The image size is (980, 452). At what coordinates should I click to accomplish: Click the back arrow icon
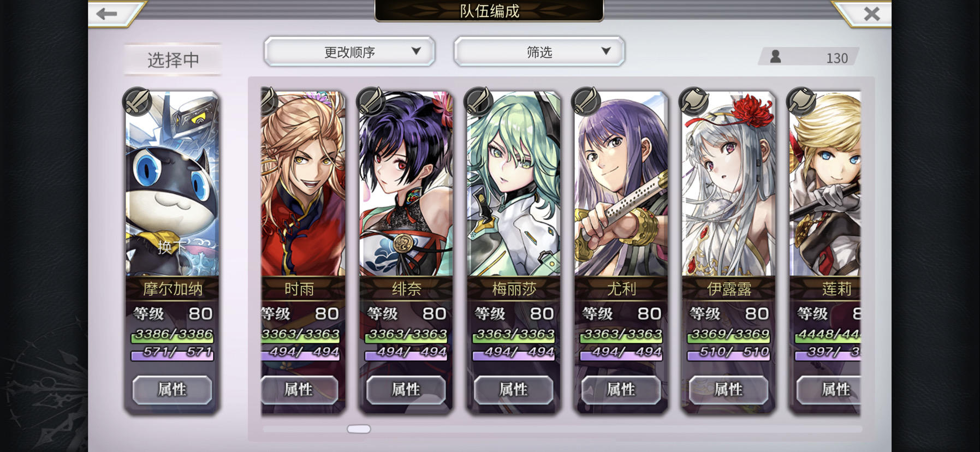[x=107, y=14]
